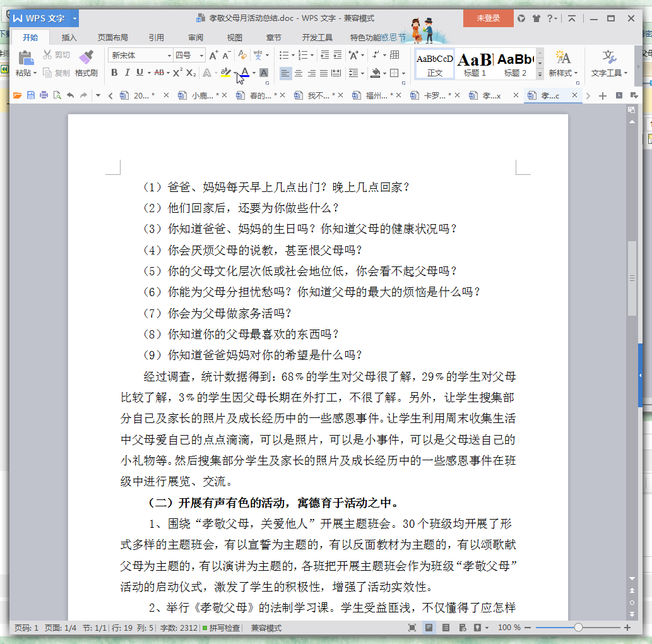Screen dimensions: 652x644
Task: Open the font name dropdown 新宋体
Action: pos(169,56)
